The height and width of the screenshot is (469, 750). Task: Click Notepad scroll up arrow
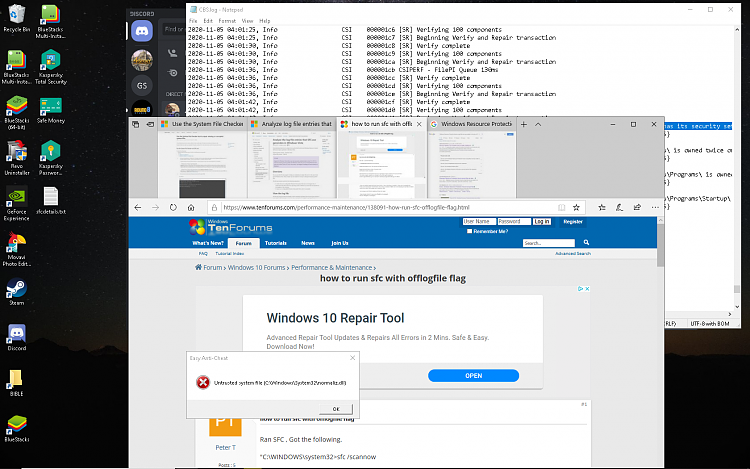[737, 30]
